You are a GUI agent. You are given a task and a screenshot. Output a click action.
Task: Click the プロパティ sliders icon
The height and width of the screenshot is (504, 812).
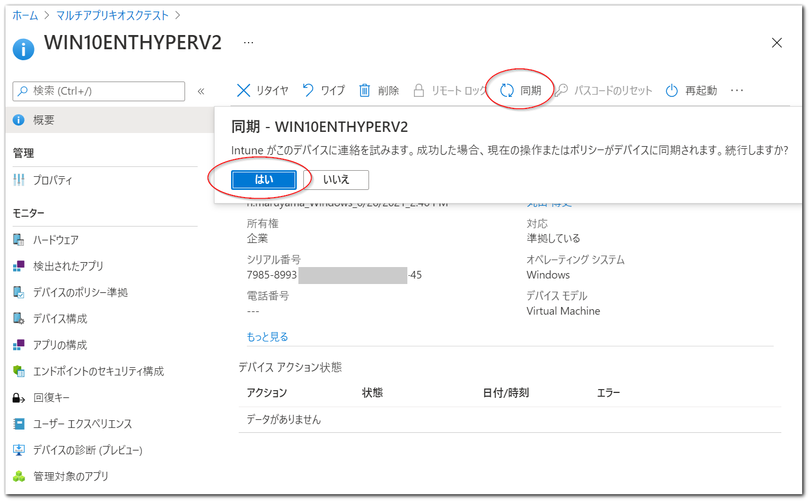tap(19, 179)
